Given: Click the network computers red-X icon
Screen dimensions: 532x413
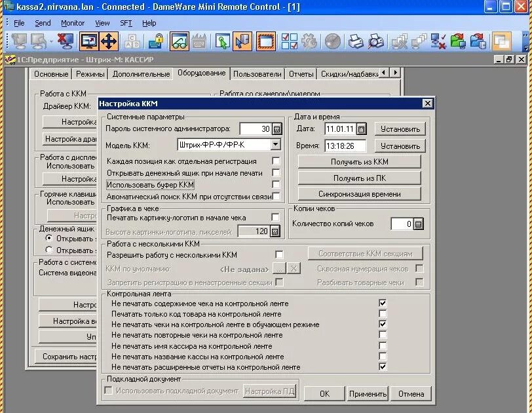Looking at the screenshot, I should (438, 41).
